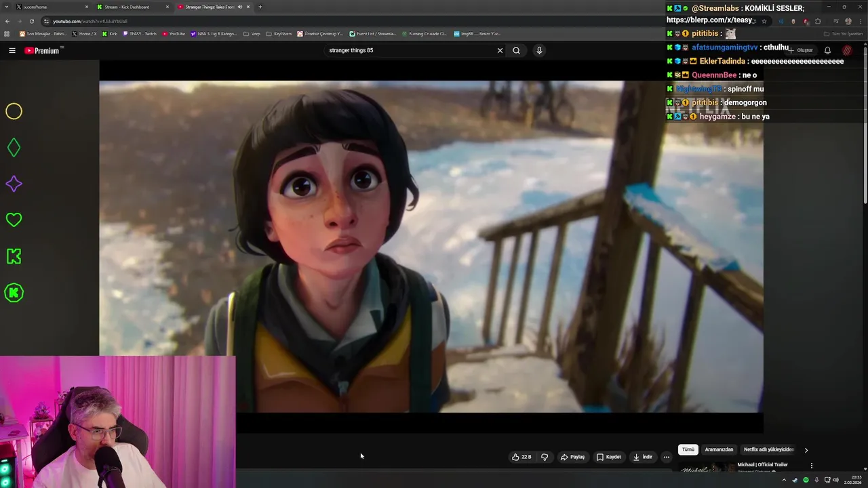Image resolution: width=868 pixels, height=488 pixels.
Task: Open site information icon in address bar
Action: [x=46, y=21]
